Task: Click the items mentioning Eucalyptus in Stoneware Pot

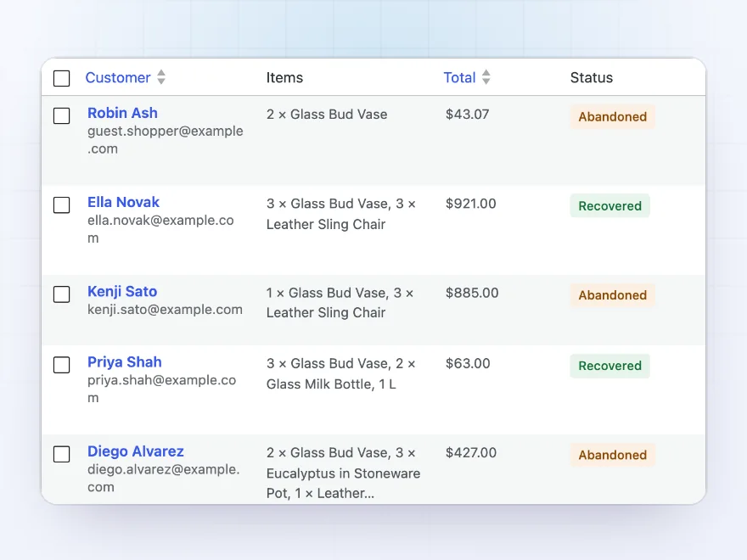Action: 344,473
